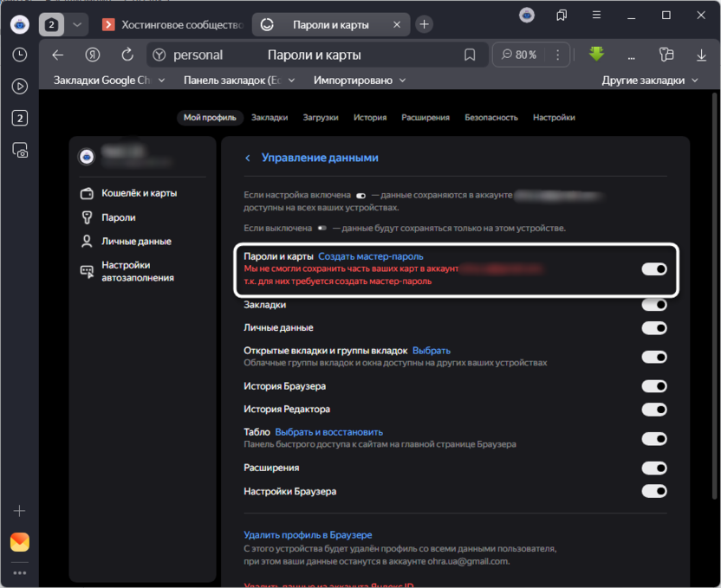Viewport: 721px width, 588px height.
Task: Reload the page
Action: 127,55
